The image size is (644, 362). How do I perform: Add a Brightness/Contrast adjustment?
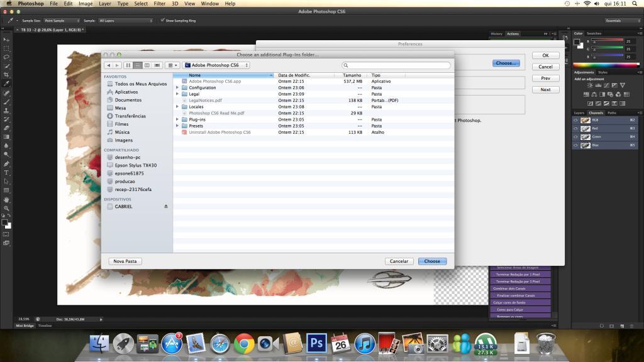tap(590, 85)
